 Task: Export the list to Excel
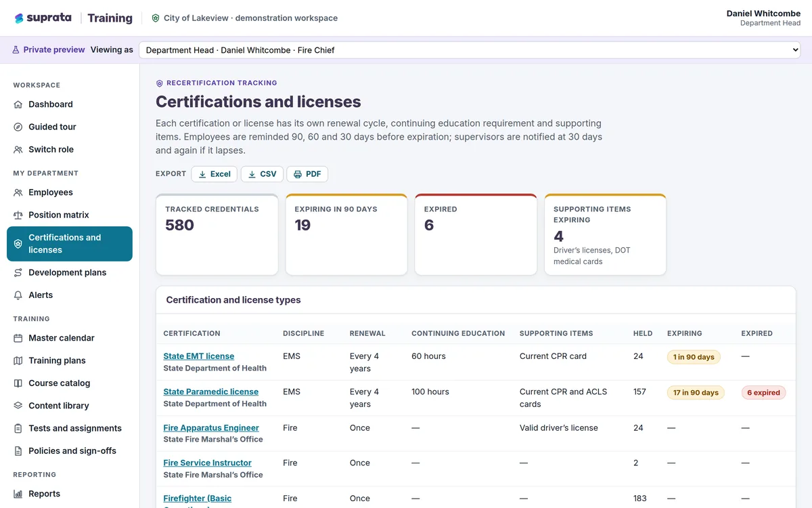215,174
